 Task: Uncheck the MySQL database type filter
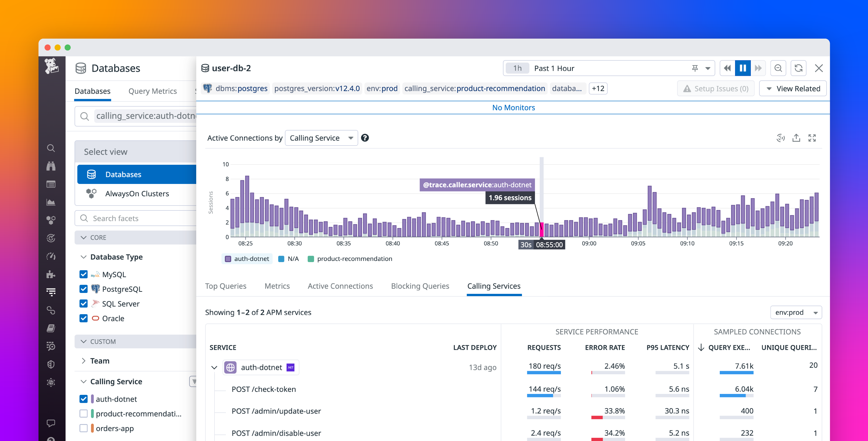pyautogui.click(x=83, y=274)
